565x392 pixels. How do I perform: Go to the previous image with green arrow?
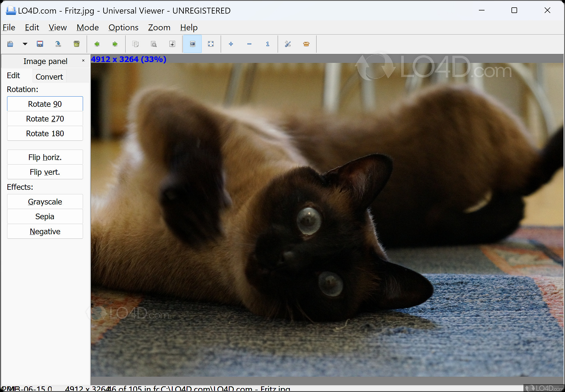point(97,44)
